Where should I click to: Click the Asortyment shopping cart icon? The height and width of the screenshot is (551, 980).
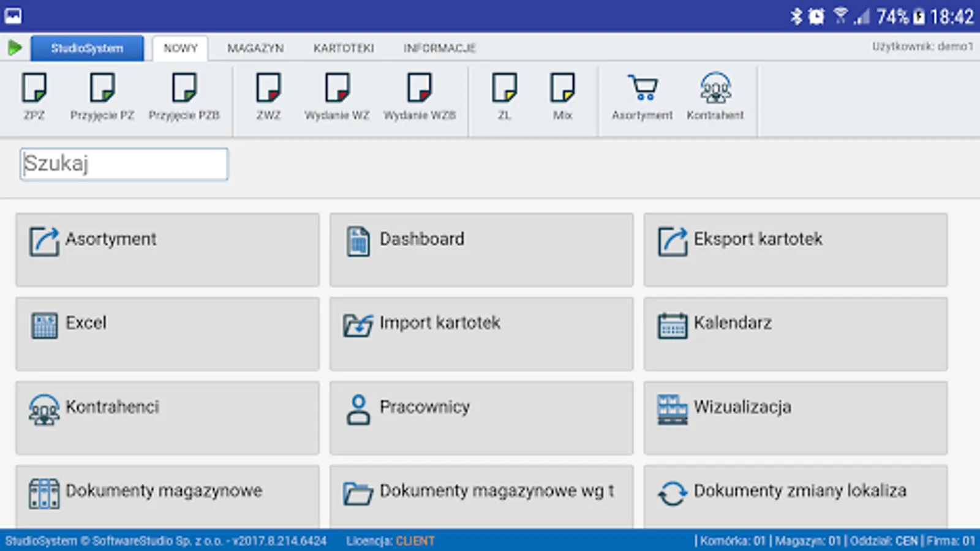tap(642, 95)
